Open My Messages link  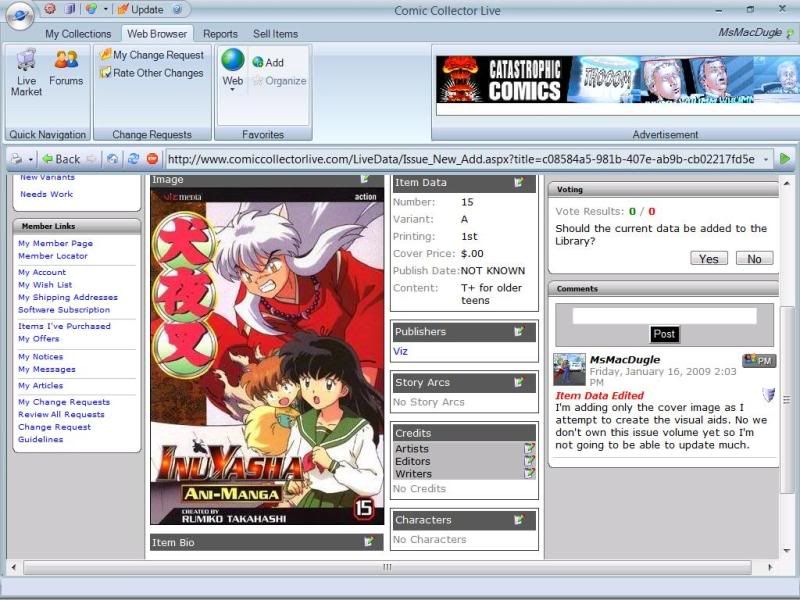[x=47, y=369]
